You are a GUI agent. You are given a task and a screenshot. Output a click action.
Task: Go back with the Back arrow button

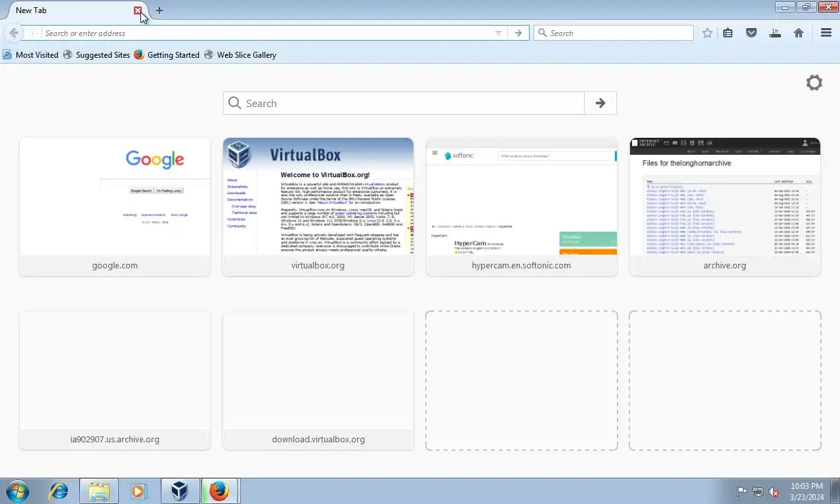tap(14, 33)
